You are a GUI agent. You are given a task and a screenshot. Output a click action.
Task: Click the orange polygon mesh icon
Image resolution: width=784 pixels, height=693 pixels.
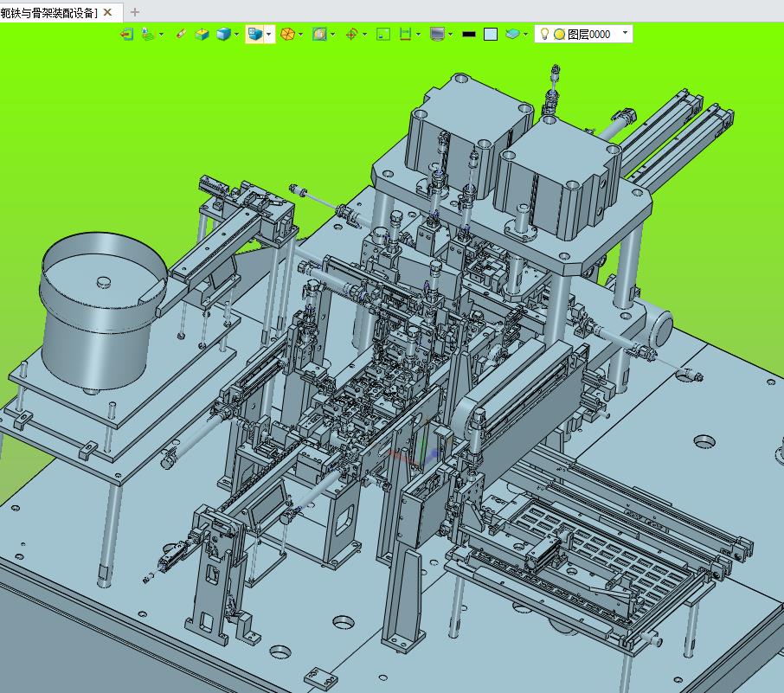287,34
